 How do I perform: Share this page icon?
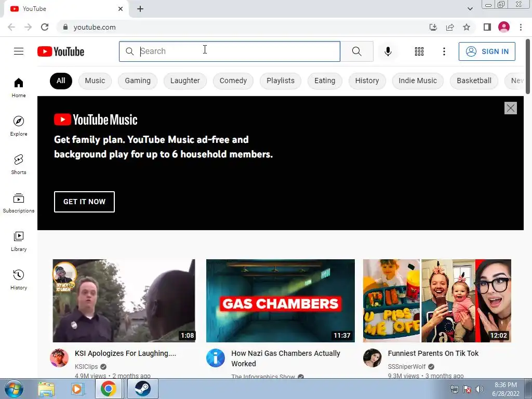(x=450, y=27)
